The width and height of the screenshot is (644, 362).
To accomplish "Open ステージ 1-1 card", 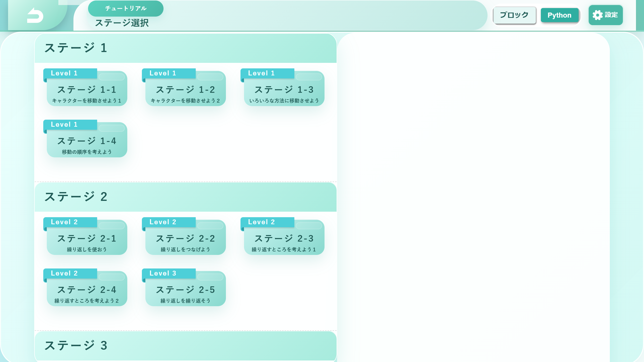I will click(x=87, y=88).
